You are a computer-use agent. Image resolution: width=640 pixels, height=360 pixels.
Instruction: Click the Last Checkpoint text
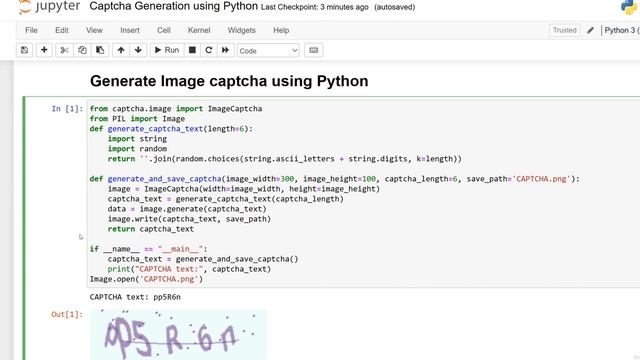point(315,7)
